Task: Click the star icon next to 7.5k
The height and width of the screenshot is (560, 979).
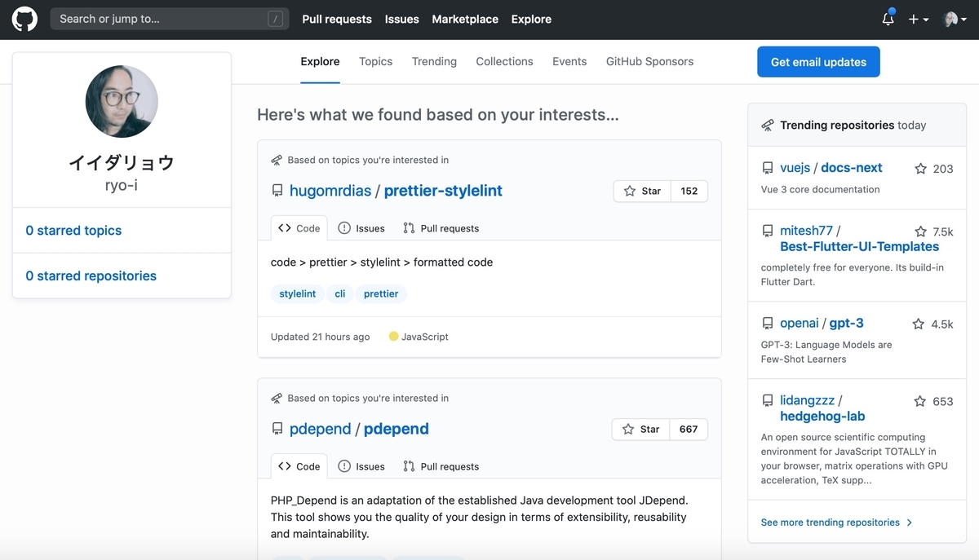Action: pos(920,231)
